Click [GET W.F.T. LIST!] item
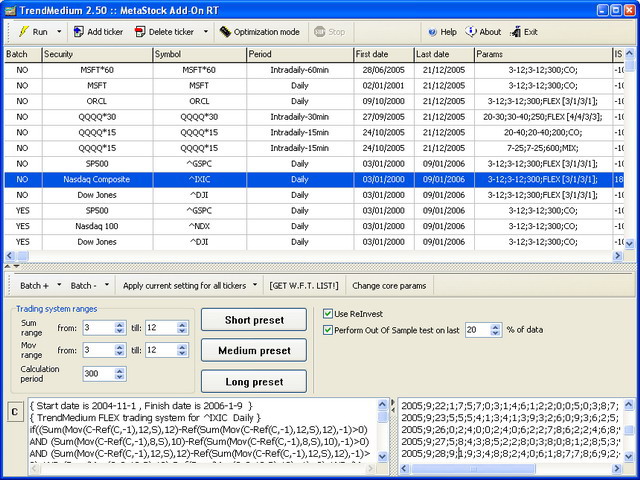This screenshot has height=480, width=640. click(x=304, y=286)
